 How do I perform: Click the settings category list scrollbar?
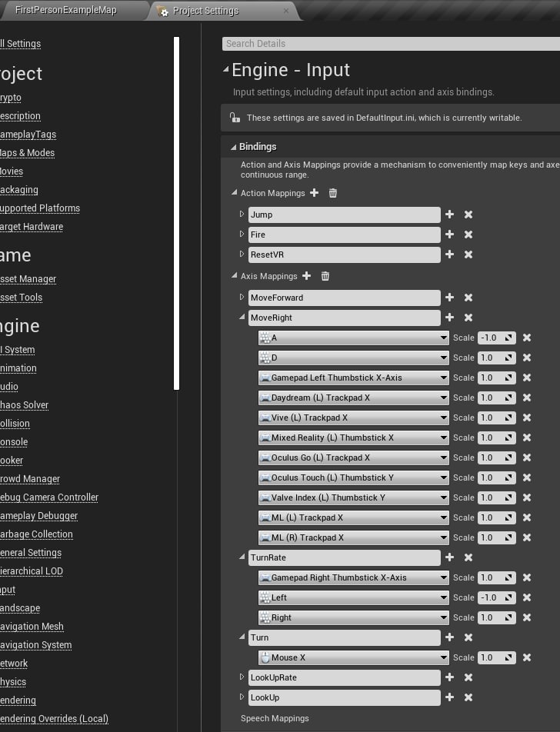coord(177,213)
